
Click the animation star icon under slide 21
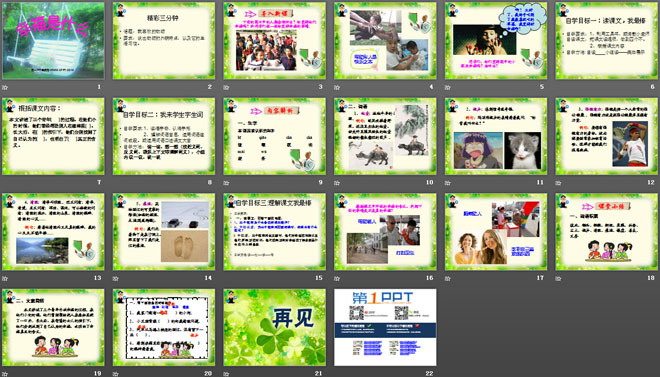226,374
